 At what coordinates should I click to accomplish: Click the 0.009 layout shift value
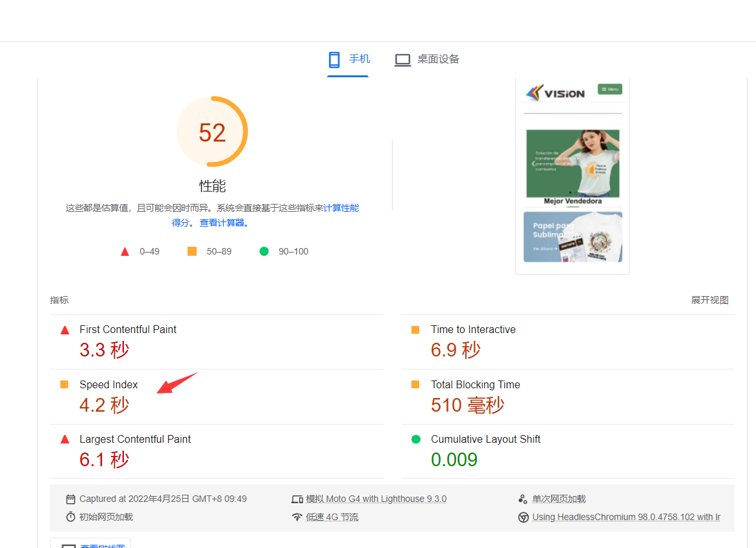coord(454,459)
